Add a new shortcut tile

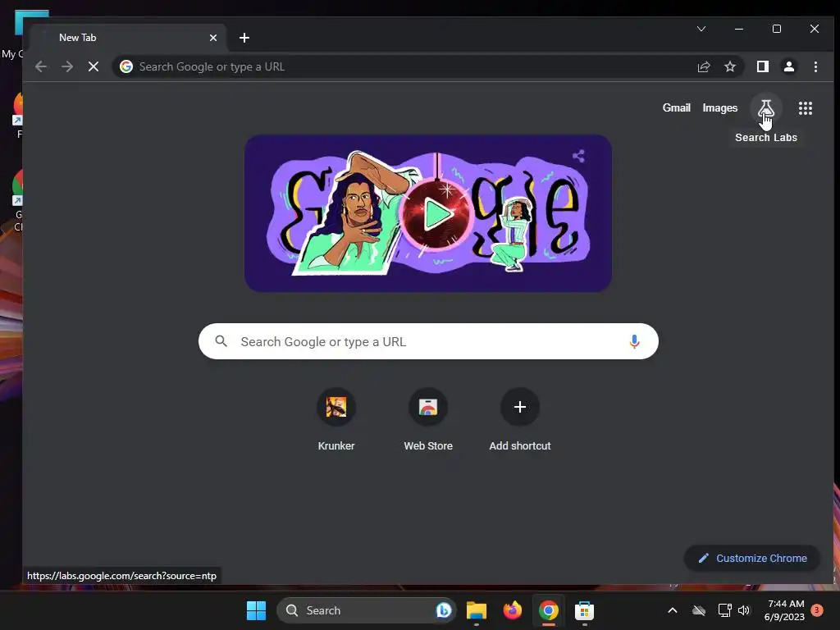click(519, 421)
